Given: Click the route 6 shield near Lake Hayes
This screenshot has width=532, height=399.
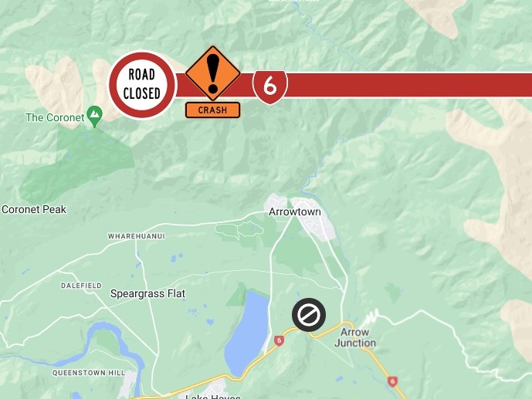Looking at the screenshot, I should tap(279, 340).
